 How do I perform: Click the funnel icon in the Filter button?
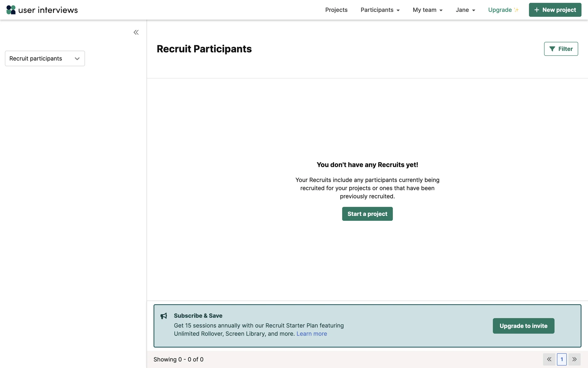pyautogui.click(x=552, y=49)
